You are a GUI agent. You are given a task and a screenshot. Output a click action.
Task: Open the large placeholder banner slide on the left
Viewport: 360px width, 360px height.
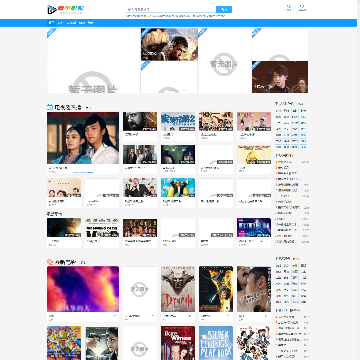[94, 61]
